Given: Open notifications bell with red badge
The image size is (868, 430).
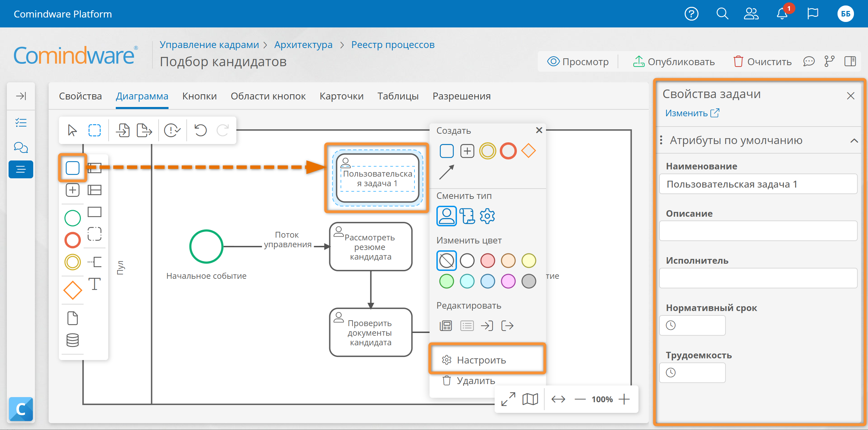Looking at the screenshot, I should 783,14.
